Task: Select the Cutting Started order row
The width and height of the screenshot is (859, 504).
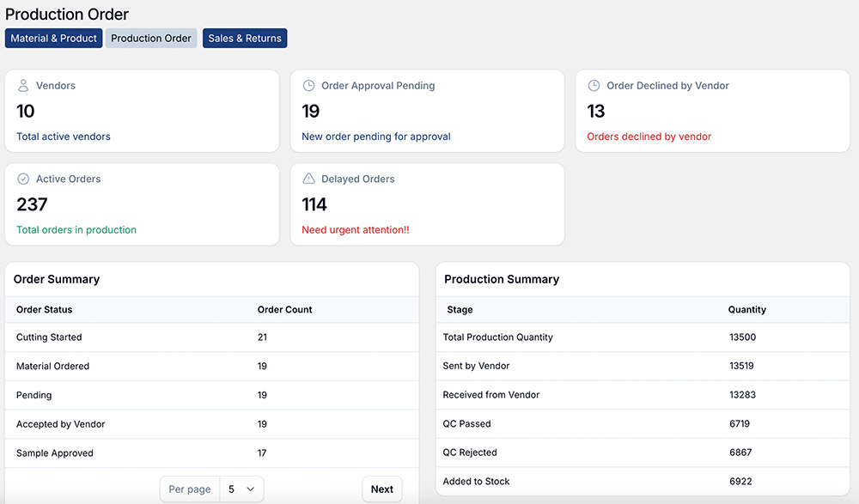Action: [x=49, y=337]
